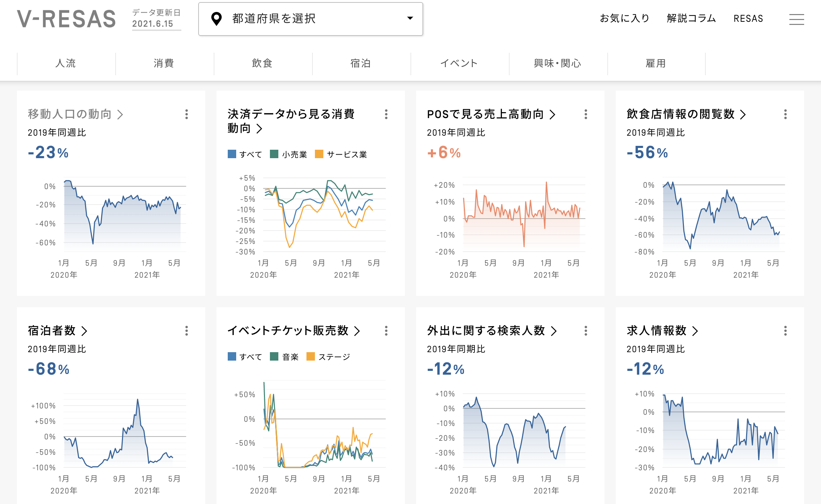
Task: Switch to the 興味・関心 tab
Action: click(557, 63)
